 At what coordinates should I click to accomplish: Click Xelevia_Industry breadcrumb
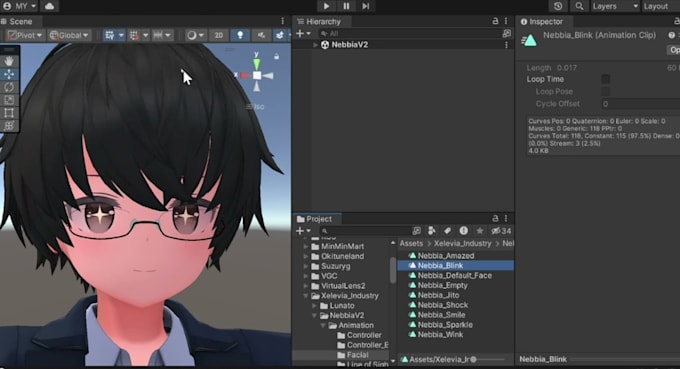tap(462, 243)
